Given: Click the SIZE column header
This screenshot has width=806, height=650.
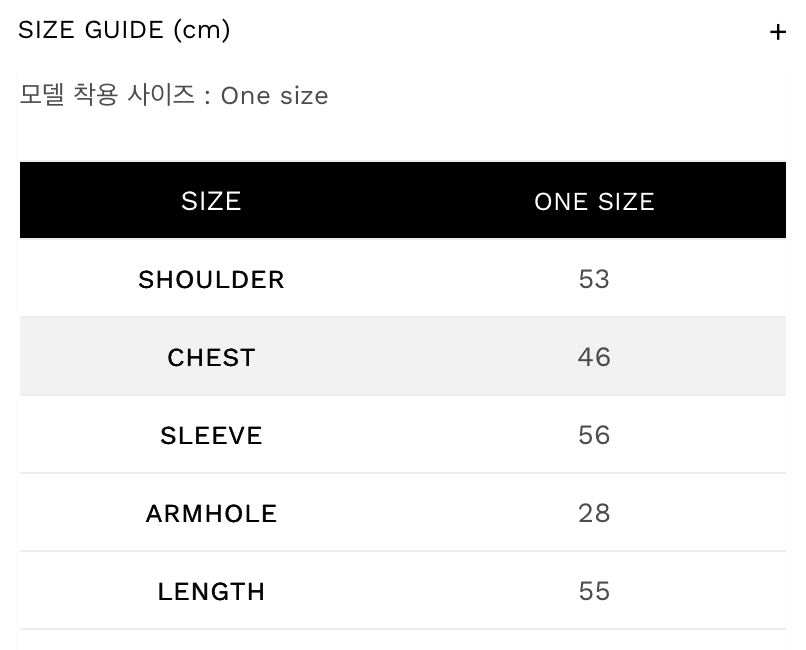Looking at the screenshot, I should tap(211, 201).
